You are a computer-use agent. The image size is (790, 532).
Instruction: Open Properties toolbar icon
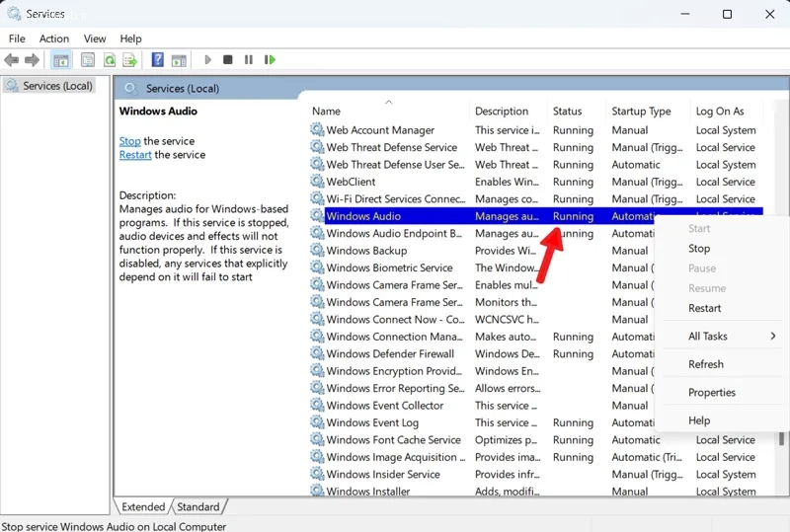click(x=88, y=60)
